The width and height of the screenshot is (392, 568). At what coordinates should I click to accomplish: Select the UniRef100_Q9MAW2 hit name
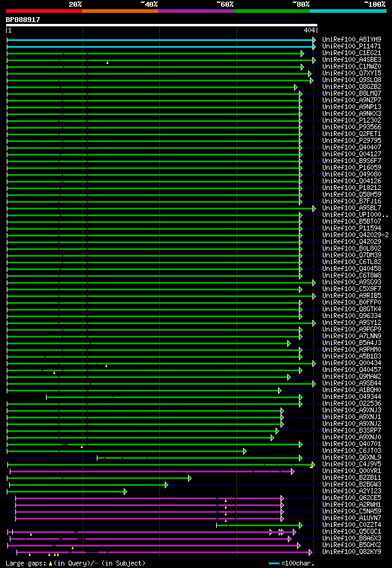352,376
